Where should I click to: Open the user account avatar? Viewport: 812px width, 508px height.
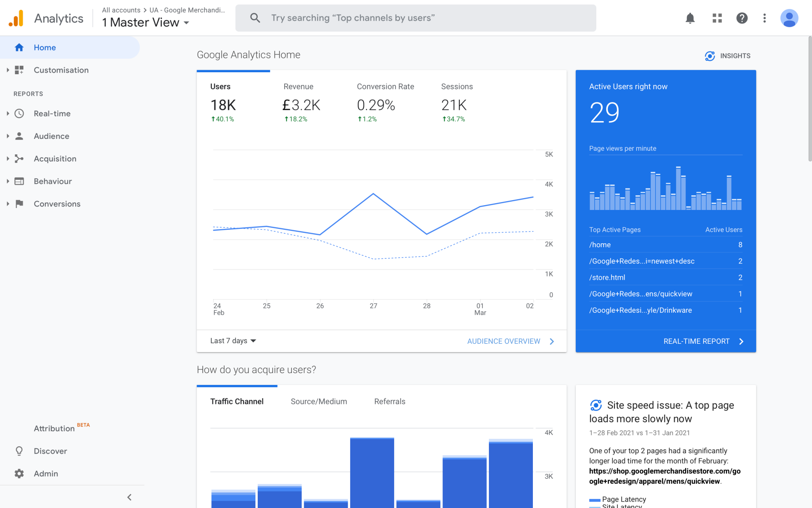[x=789, y=18]
